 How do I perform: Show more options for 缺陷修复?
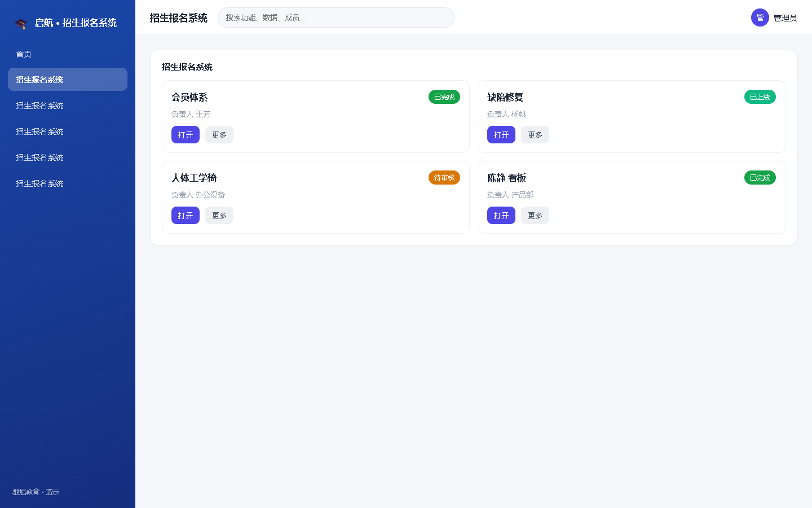point(535,135)
